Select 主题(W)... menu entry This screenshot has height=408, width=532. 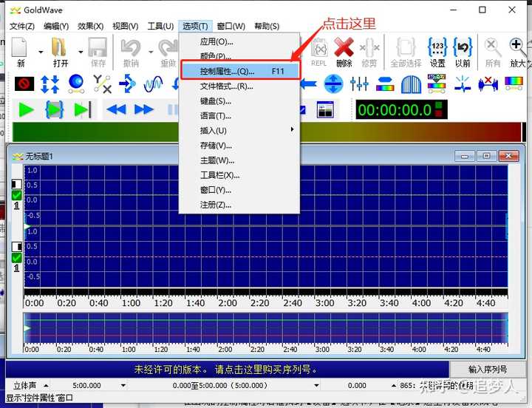click(239, 160)
